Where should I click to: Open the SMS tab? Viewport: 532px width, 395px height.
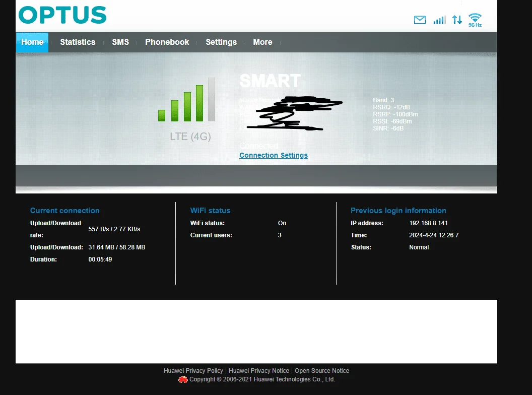point(120,42)
